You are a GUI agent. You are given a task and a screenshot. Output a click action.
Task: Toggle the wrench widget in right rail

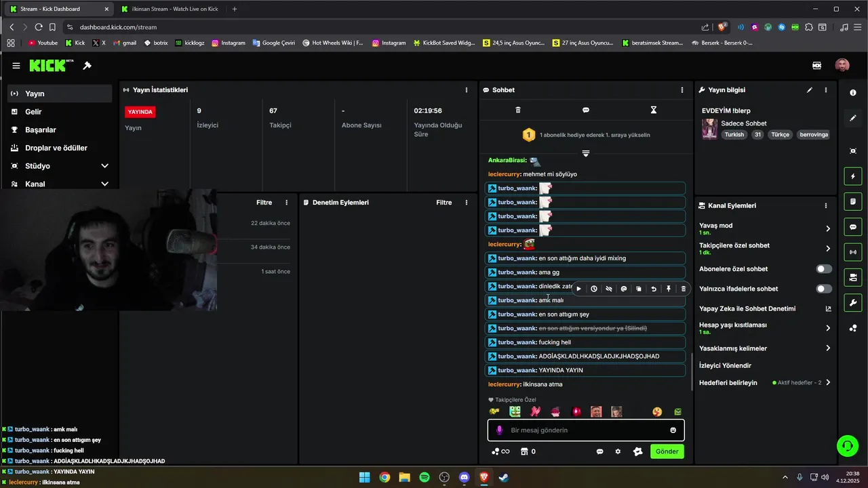(x=853, y=302)
